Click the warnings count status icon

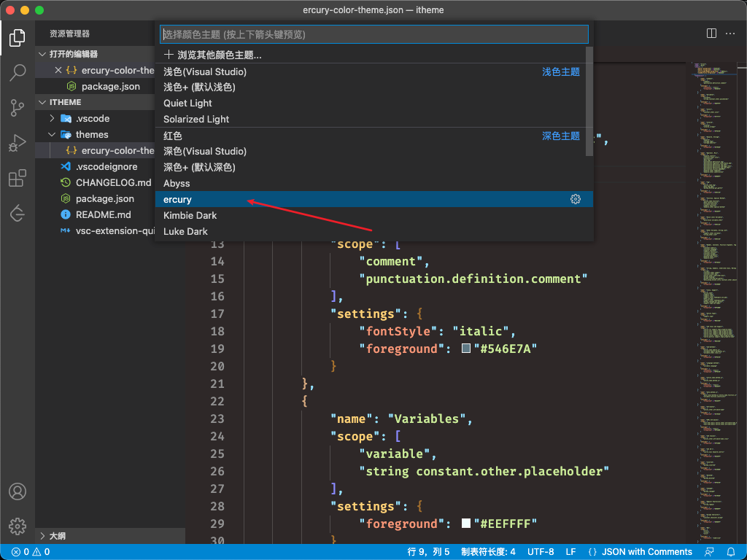click(41, 552)
